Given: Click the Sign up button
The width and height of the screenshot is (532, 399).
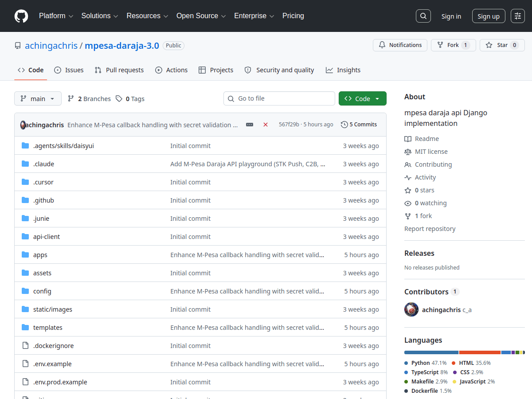Looking at the screenshot, I should tap(489, 16).
